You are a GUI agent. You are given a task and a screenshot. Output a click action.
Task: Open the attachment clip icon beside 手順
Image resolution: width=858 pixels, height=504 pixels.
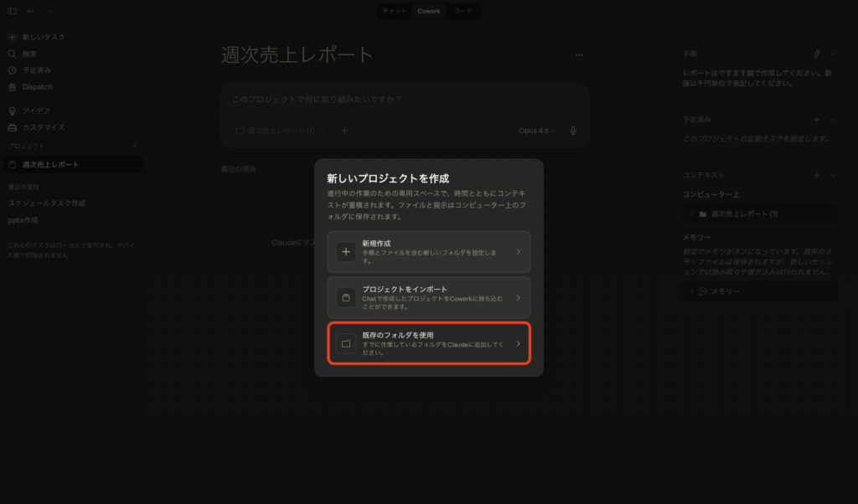coord(817,53)
